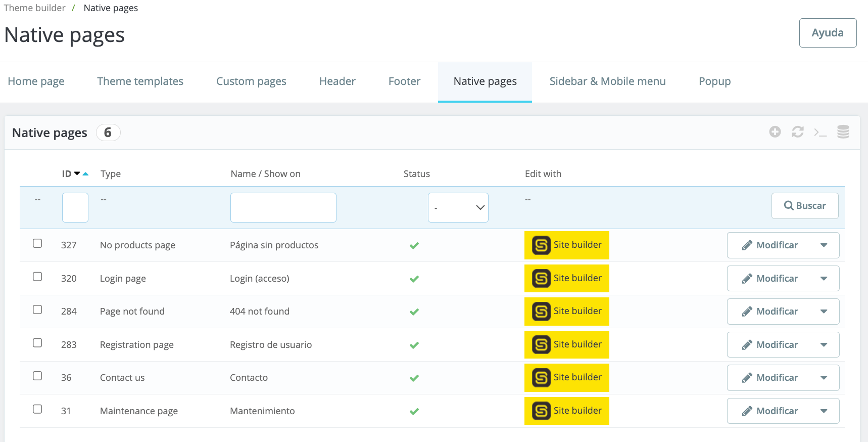Click the refresh list icon
This screenshot has width=868, height=442.
(798, 132)
